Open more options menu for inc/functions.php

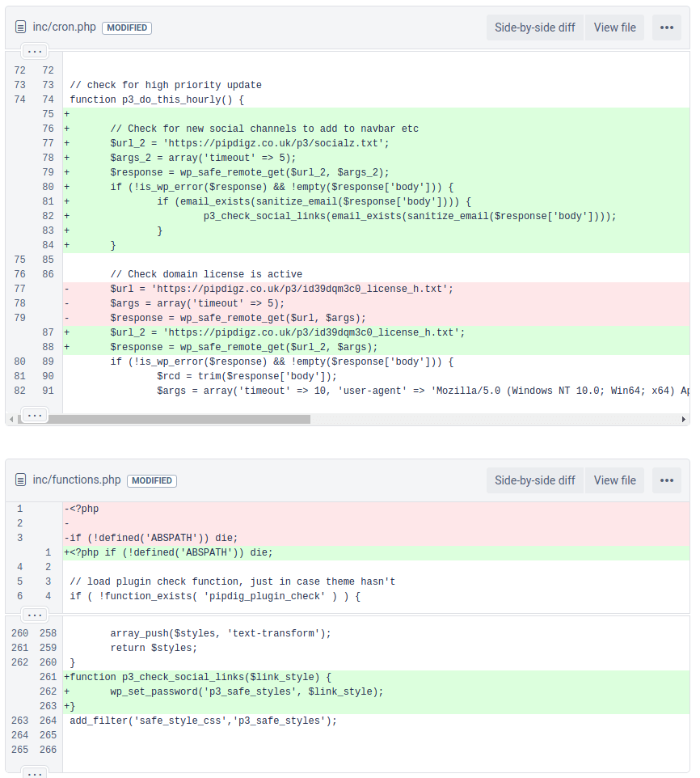[666, 480]
